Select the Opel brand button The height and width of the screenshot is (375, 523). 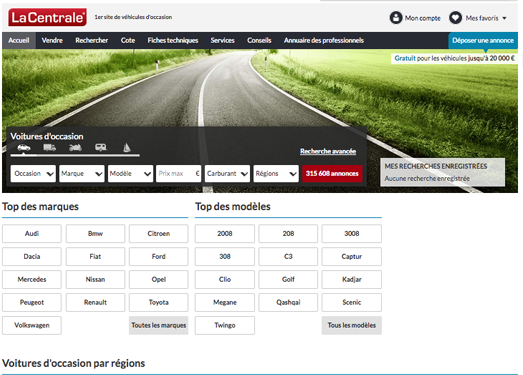pos(159,280)
